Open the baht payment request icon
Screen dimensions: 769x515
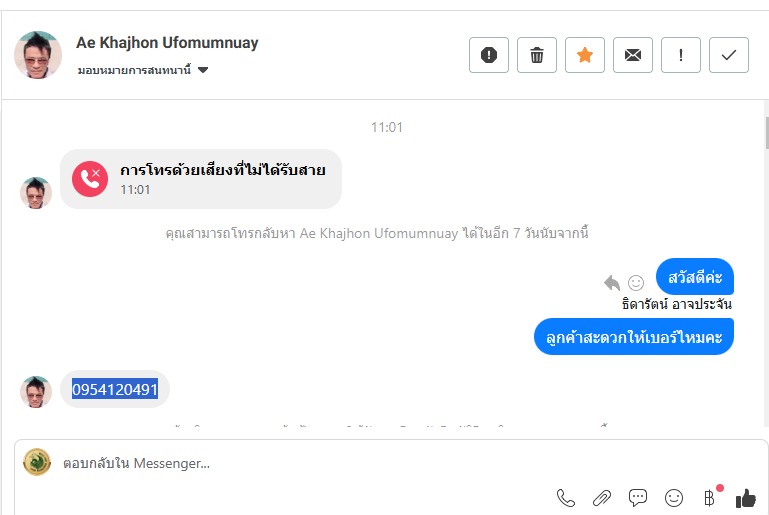pos(710,497)
